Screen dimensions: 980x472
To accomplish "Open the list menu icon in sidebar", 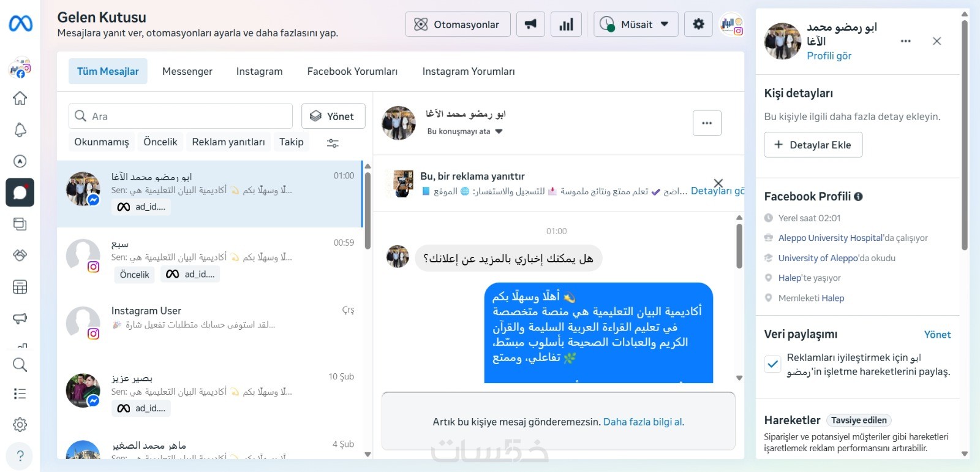I will 20,394.
